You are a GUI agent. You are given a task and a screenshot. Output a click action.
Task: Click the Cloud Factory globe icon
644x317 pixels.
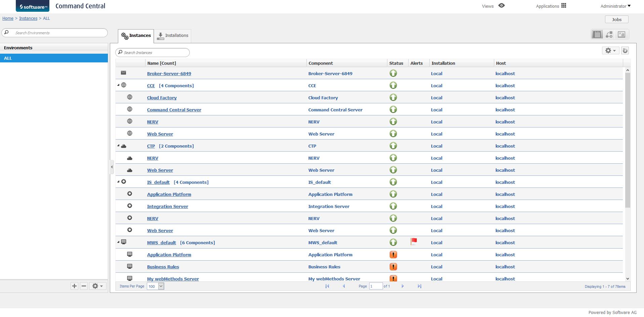[130, 97]
